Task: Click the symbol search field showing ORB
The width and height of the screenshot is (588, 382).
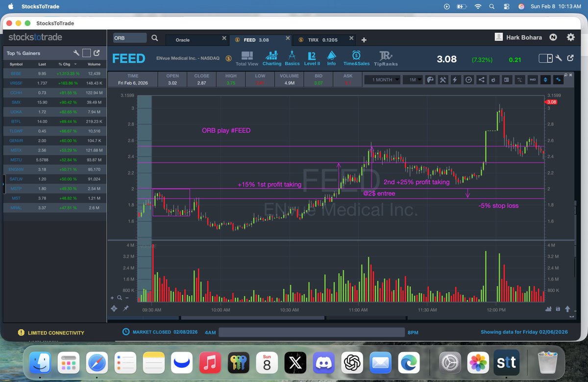Action: 130,38
